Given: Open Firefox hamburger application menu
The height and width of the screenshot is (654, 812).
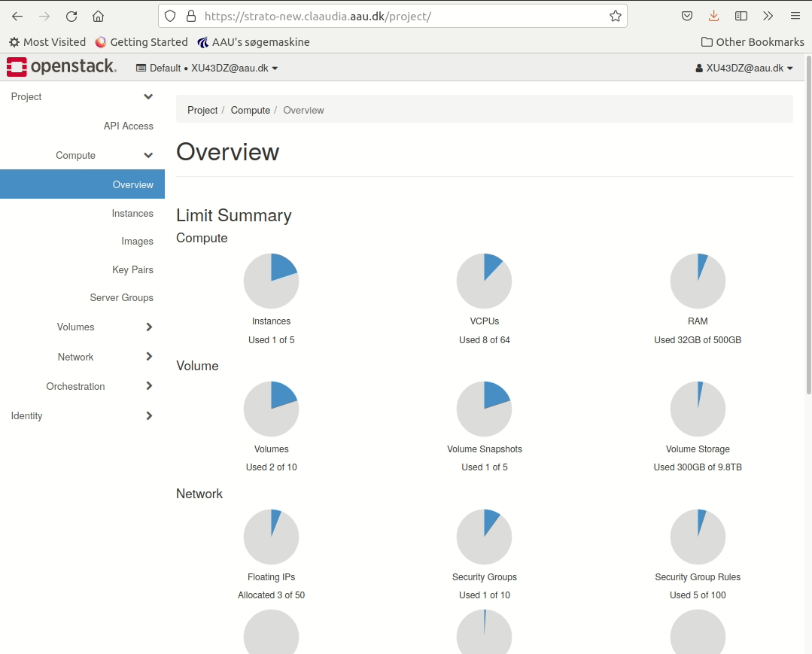Looking at the screenshot, I should 795,16.
